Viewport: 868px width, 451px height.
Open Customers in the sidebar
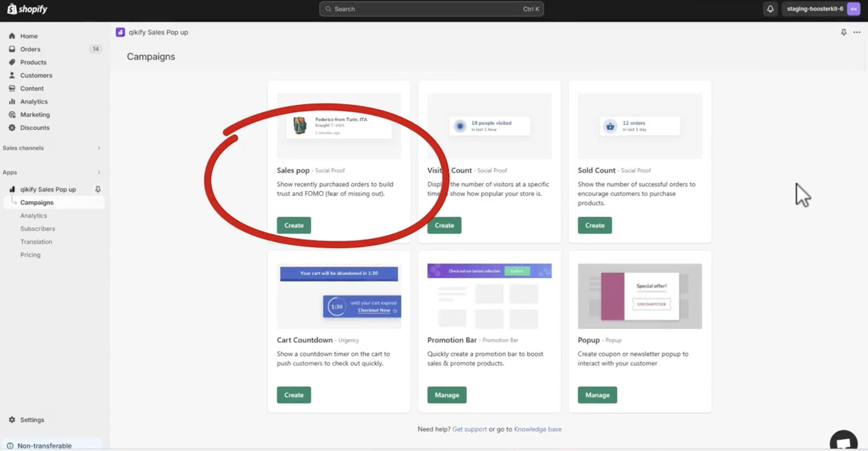36,76
